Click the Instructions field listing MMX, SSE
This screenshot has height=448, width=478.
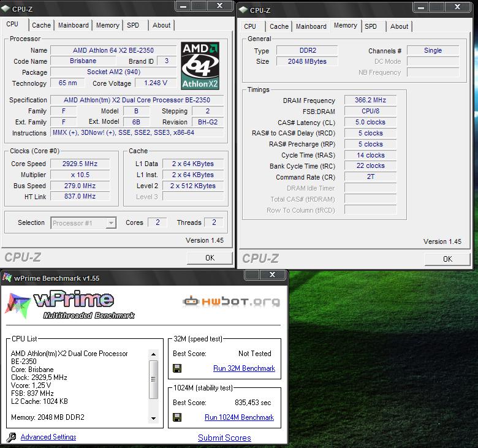click(x=137, y=132)
